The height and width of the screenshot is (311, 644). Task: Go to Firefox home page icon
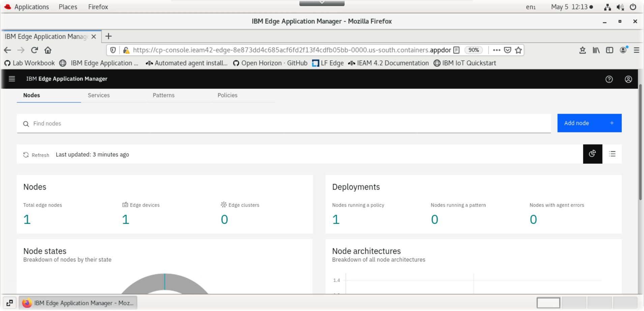(x=48, y=50)
